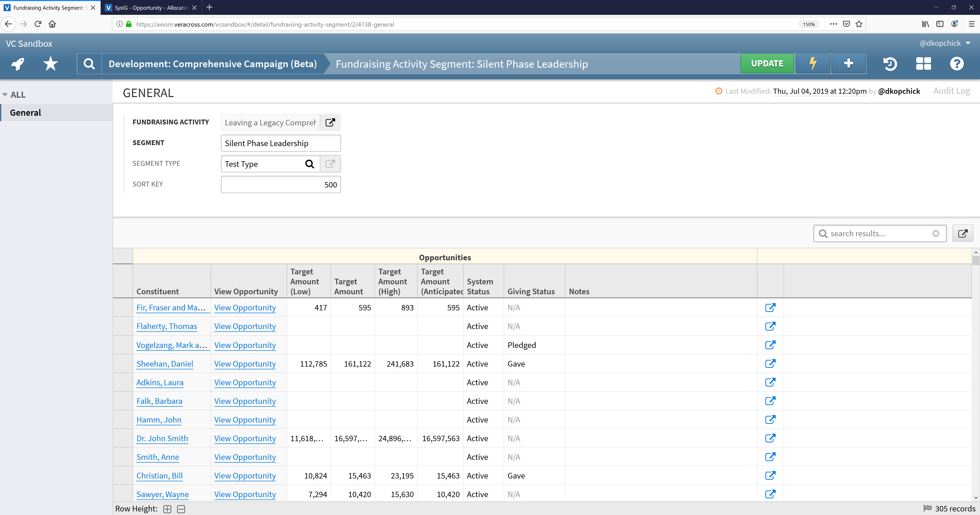Image resolution: width=980 pixels, height=515 pixels.
Task: Select General in the left sidebar
Action: (26, 113)
